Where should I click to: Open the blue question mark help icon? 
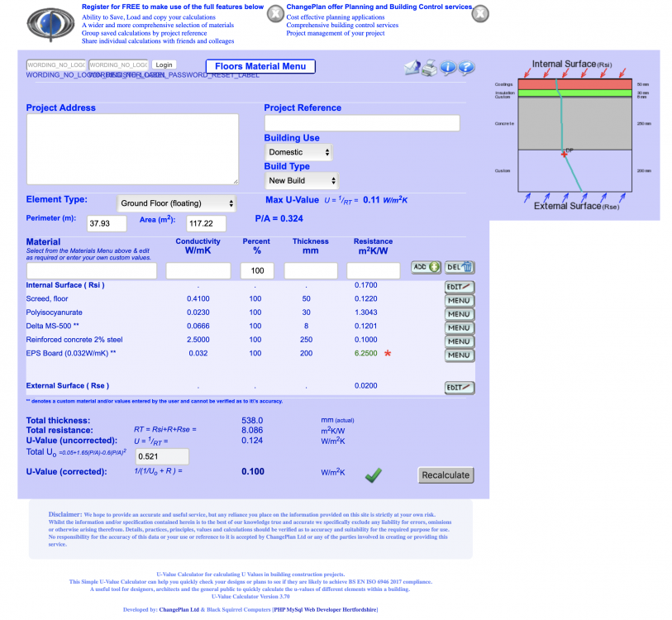click(466, 68)
